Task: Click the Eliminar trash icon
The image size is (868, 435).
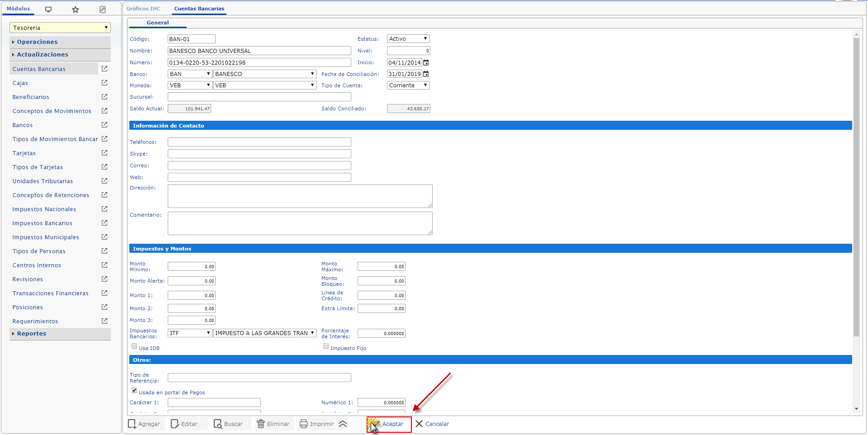Action: (x=261, y=424)
